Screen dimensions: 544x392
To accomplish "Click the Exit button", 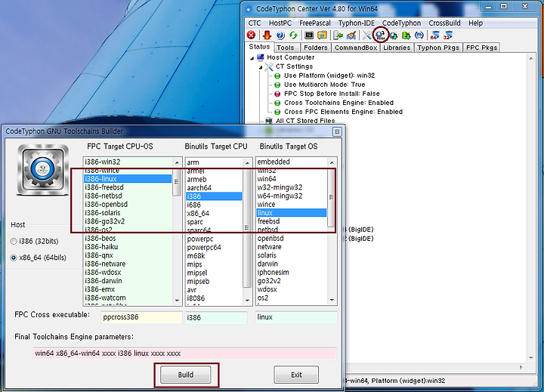I will [296, 375].
